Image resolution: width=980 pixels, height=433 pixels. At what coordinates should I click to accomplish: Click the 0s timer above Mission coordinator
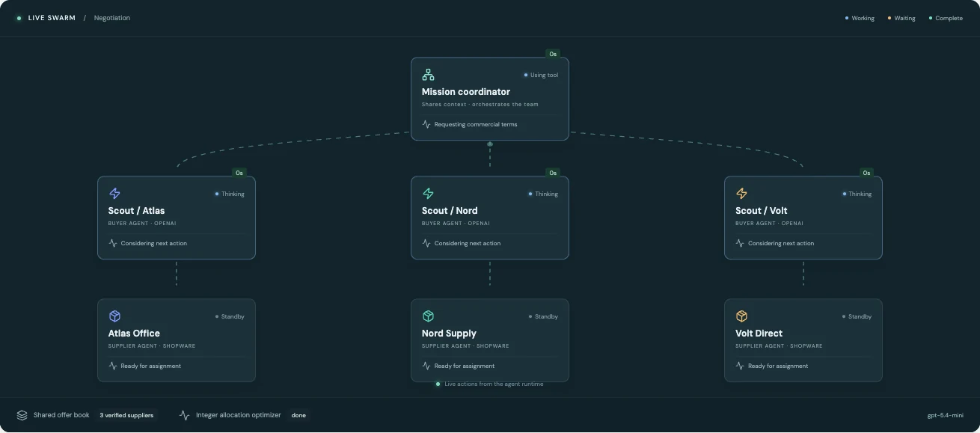pyautogui.click(x=553, y=54)
